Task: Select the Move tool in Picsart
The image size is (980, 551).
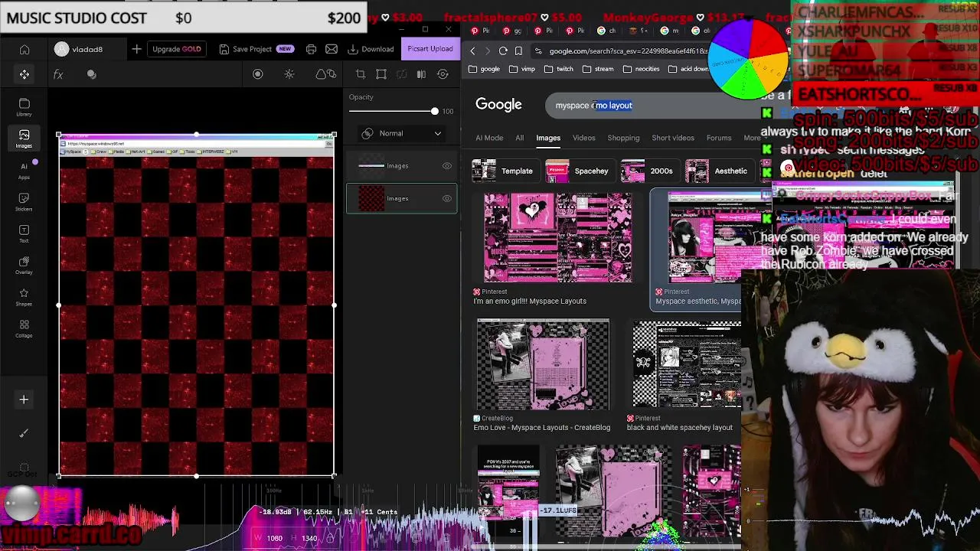Action: click(24, 74)
